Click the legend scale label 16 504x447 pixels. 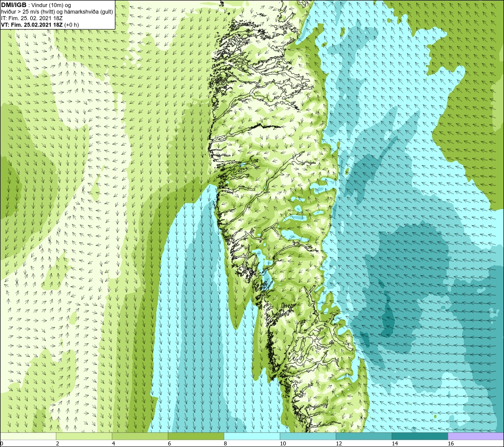click(x=451, y=443)
